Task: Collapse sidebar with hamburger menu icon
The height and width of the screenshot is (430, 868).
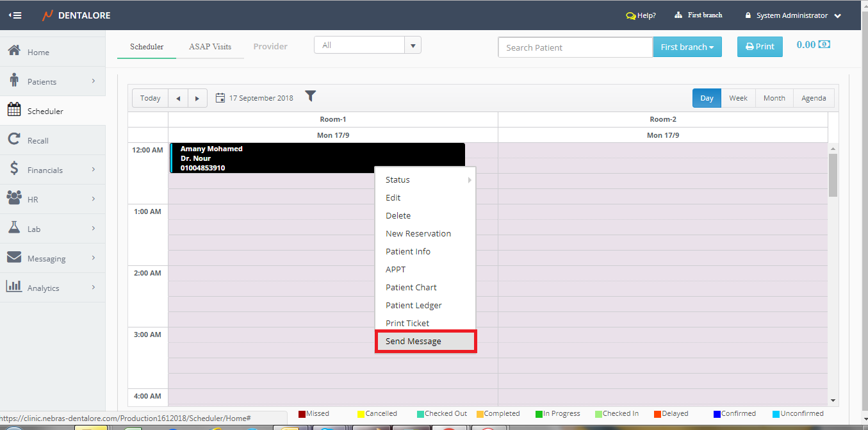Action: [x=15, y=15]
